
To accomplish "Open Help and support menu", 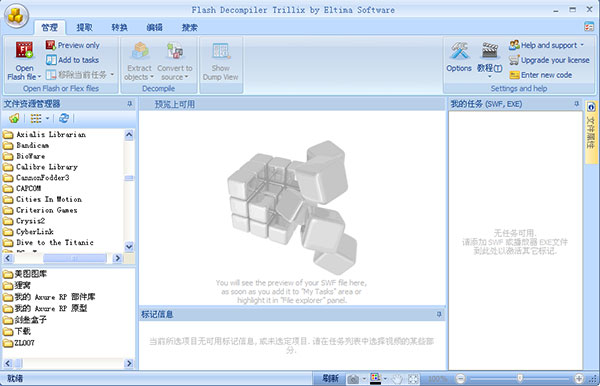I will coord(546,45).
